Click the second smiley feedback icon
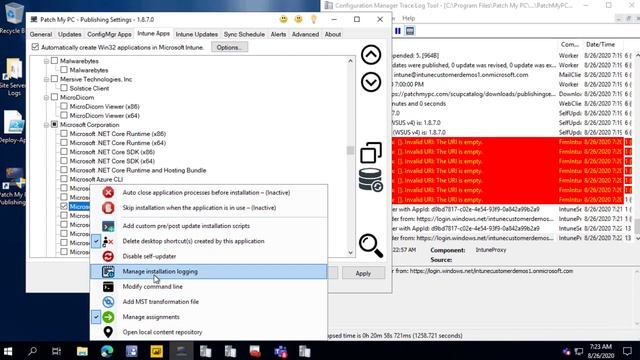Viewport: 640px width, 360px height. pos(298,19)
